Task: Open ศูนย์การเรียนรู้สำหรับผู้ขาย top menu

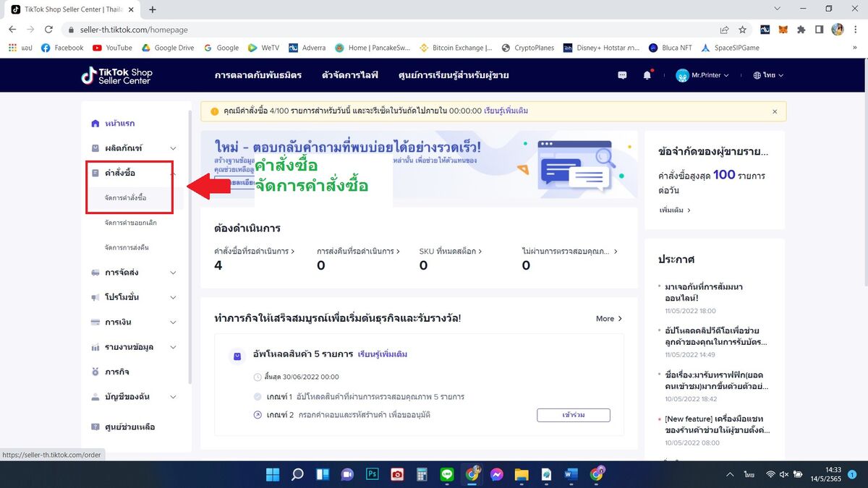Action: (x=454, y=75)
